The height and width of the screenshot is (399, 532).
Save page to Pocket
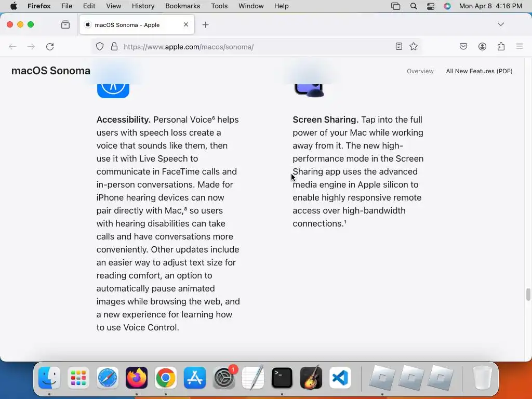coord(463,46)
